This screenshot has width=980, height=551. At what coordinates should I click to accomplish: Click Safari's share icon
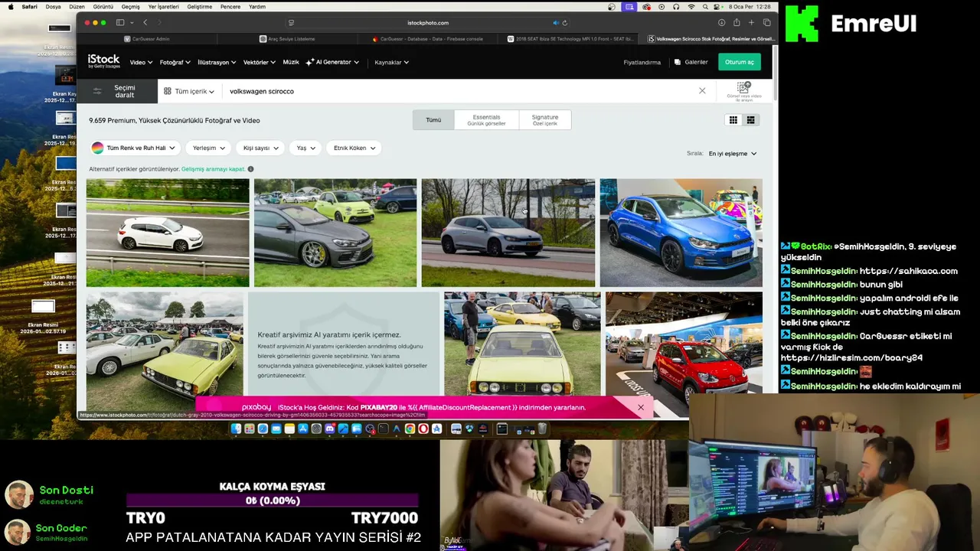coord(737,23)
